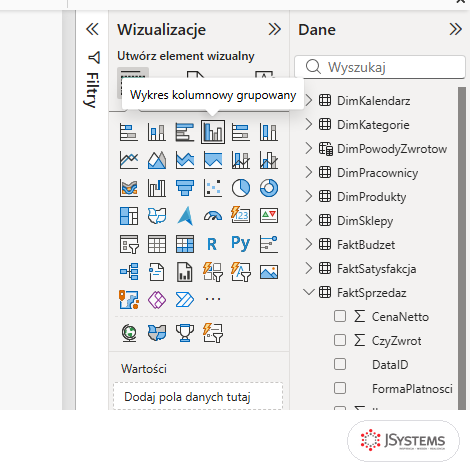Select the card visual with 123
Image resolution: width=470 pixels, height=472 pixels.
[x=241, y=216]
